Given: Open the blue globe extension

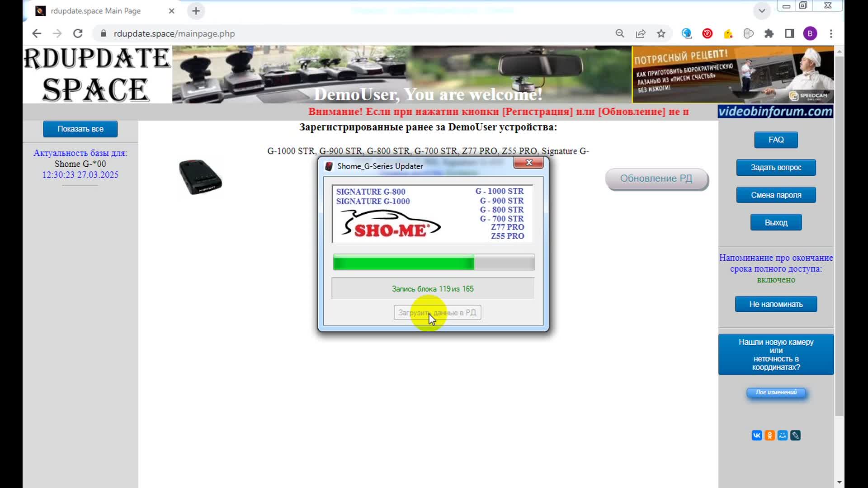Looking at the screenshot, I should click(x=687, y=33).
